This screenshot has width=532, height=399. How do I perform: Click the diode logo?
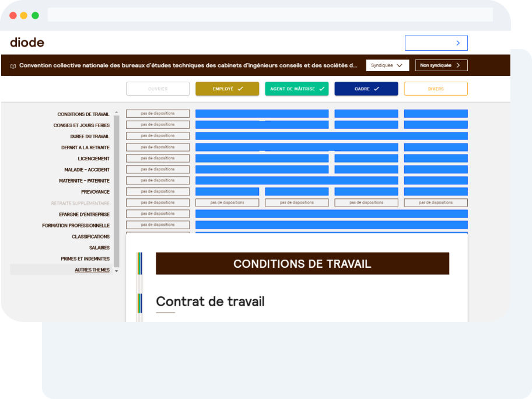pyautogui.click(x=27, y=43)
